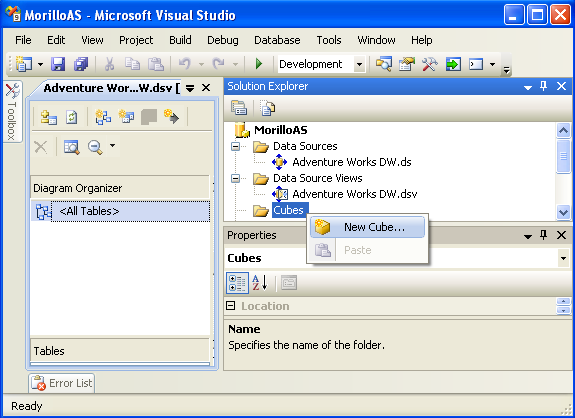Open the Toolbox side tab
Viewport: 575px width, 418px height.
click(12, 111)
